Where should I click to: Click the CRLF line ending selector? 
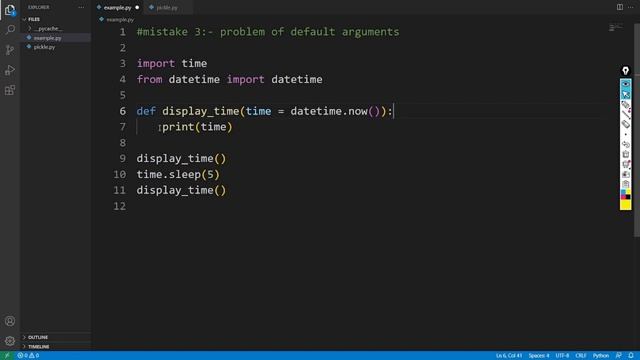[581, 356]
